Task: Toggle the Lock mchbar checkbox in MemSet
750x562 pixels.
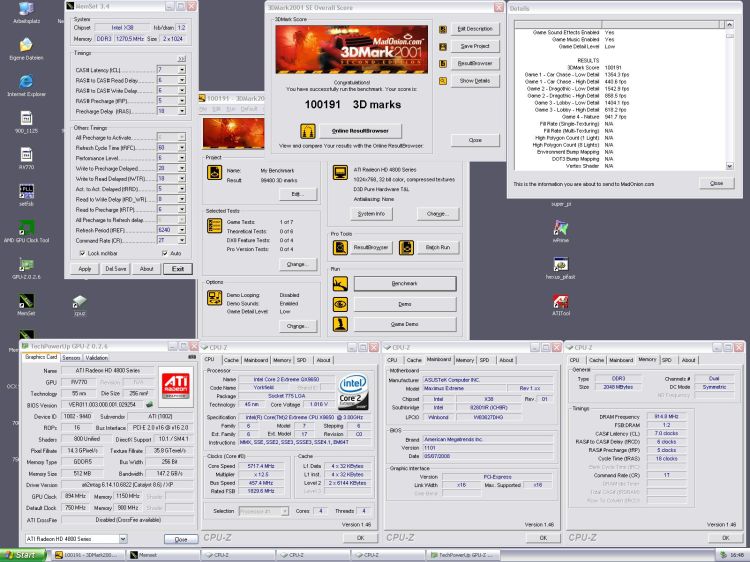Action: click(81, 253)
